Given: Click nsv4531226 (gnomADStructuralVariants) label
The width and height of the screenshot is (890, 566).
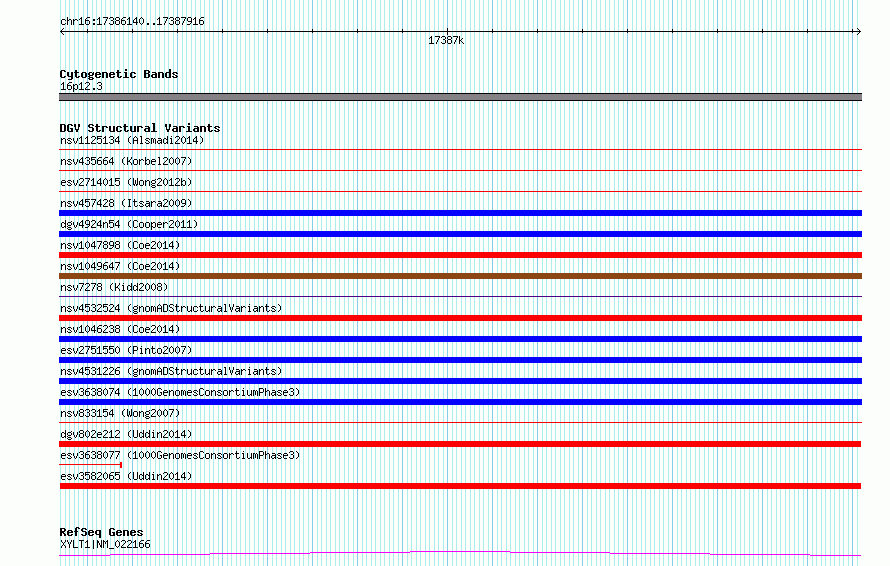Looking at the screenshot, I should pos(171,371).
